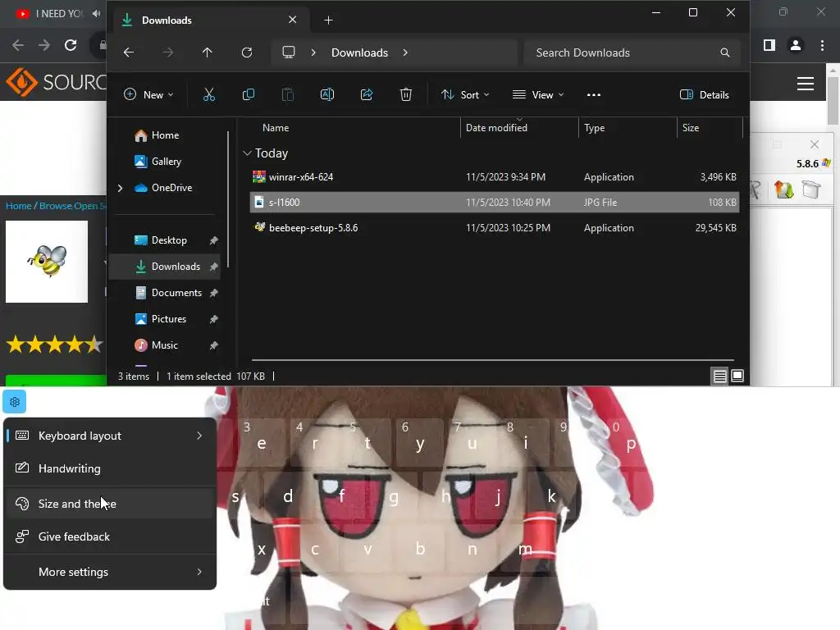Select the beebeep-setup-5.8.6 file
Screen dimensions: 840x630
[495, 228]
